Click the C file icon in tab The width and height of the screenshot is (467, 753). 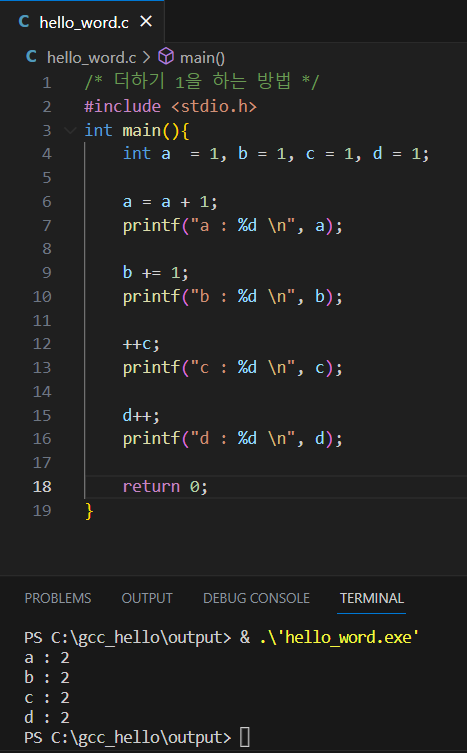pos(24,22)
